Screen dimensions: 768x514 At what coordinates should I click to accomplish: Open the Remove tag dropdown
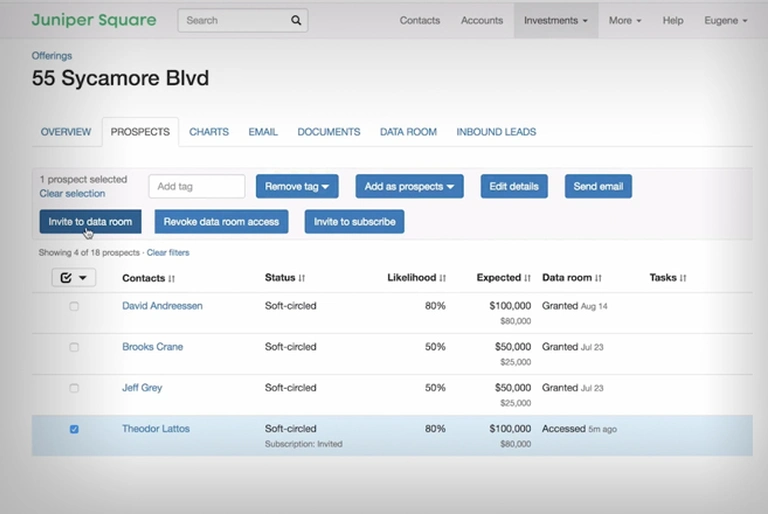tap(297, 186)
